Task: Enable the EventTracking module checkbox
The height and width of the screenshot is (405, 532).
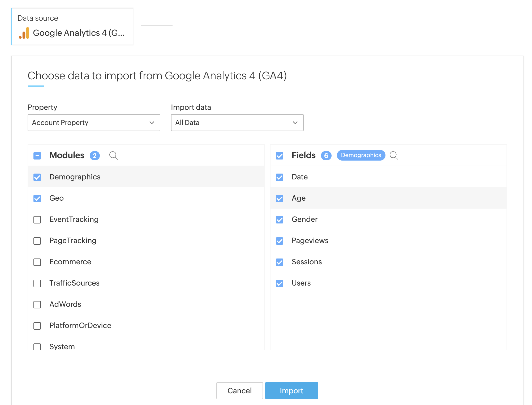Action: [x=37, y=220]
